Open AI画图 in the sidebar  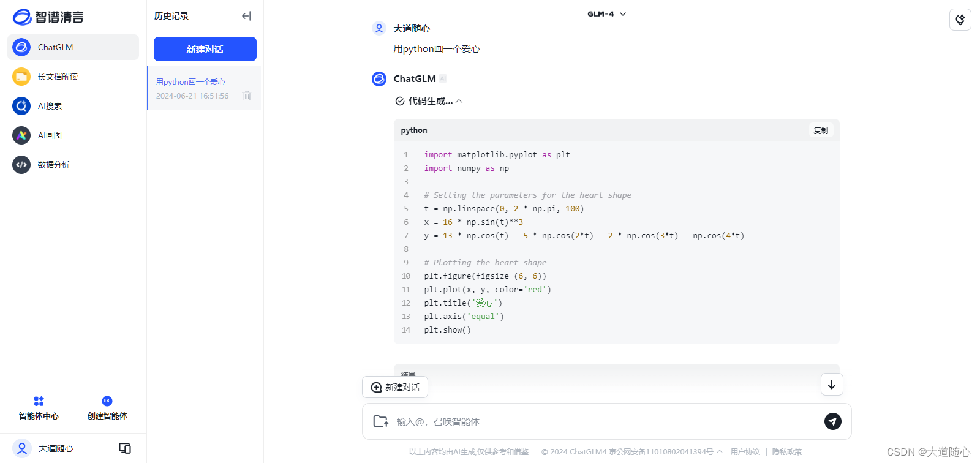coord(73,135)
